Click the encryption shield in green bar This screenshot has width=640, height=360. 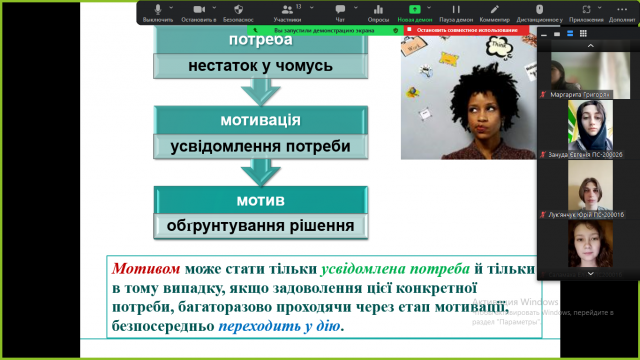pyautogui.click(x=396, y=30)
